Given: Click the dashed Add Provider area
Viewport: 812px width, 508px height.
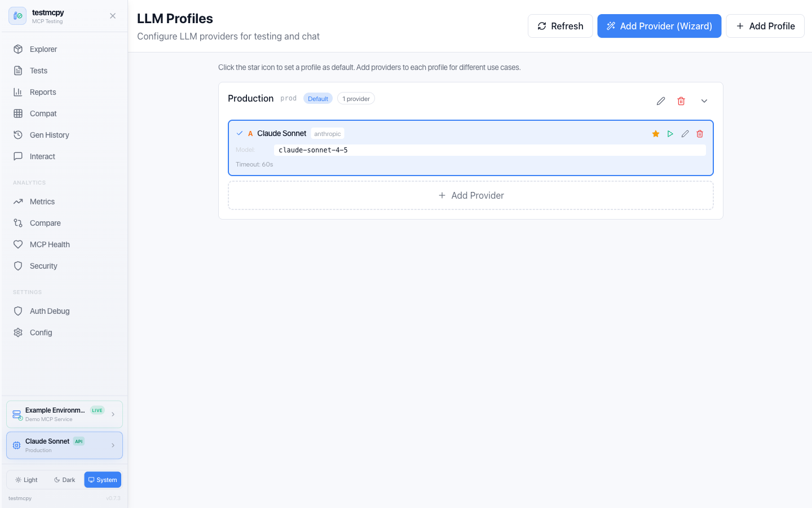Looking at the screenshot, I should pos(471,195).
